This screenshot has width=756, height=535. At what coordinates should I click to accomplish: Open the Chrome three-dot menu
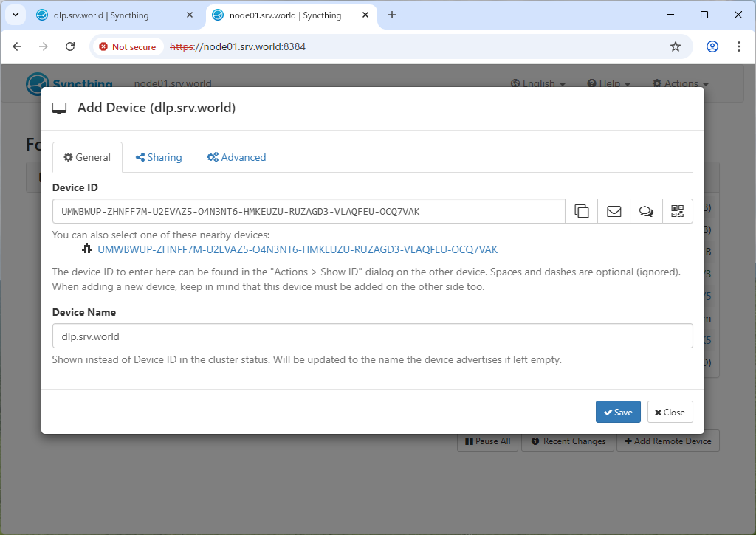tap(739, 46)
